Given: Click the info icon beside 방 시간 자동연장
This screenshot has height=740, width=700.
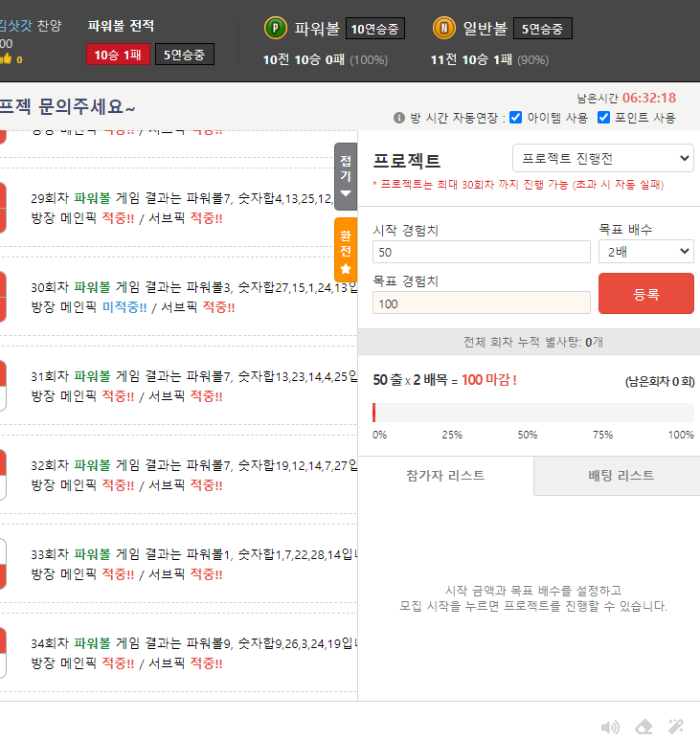Looking at the screenshot, I should 399,118.
